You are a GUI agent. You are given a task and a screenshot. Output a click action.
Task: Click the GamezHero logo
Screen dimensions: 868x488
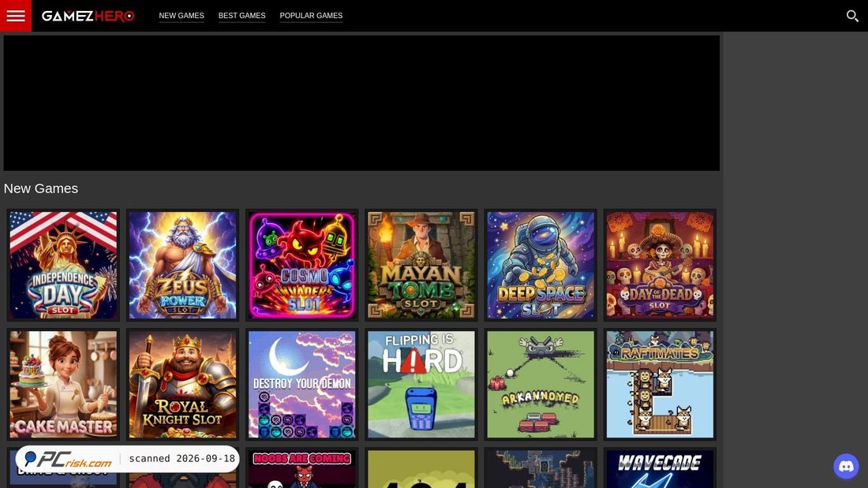pos(88,16)
